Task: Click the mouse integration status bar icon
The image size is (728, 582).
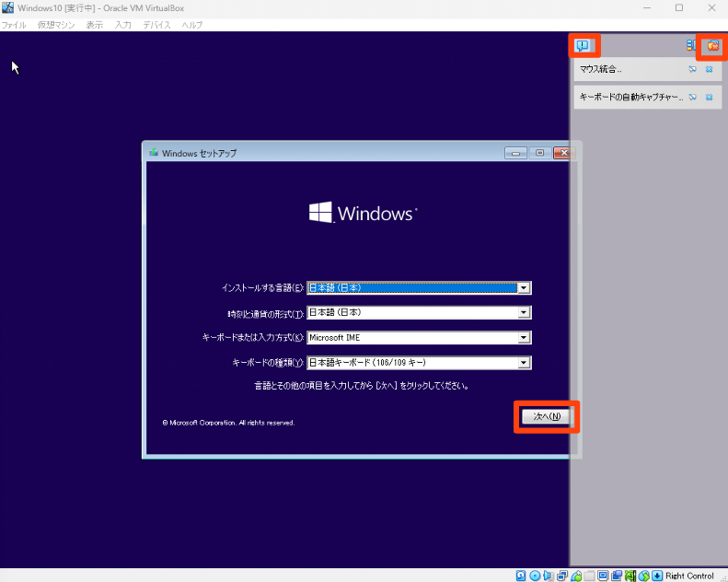Action: click(x=643, y=576)
